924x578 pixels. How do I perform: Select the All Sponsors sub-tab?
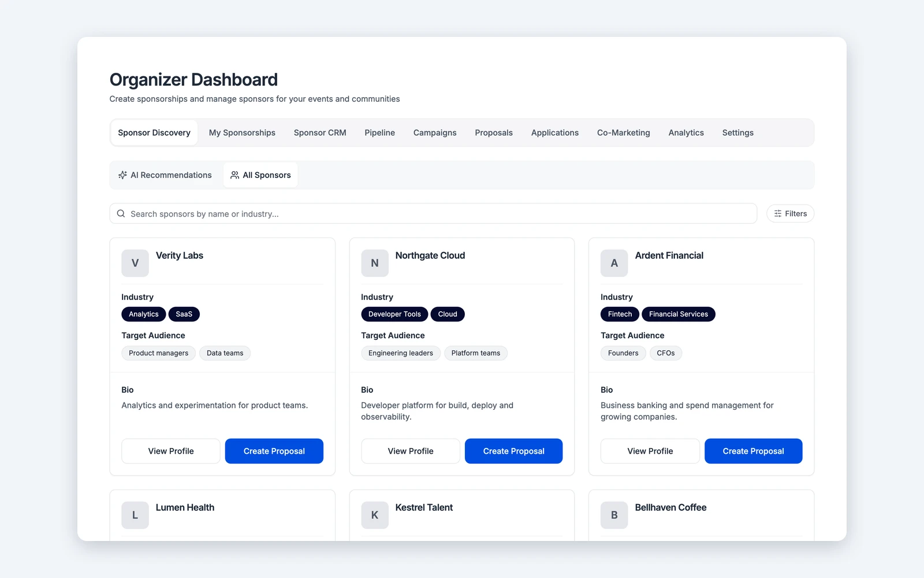click(x=260, y=175)
